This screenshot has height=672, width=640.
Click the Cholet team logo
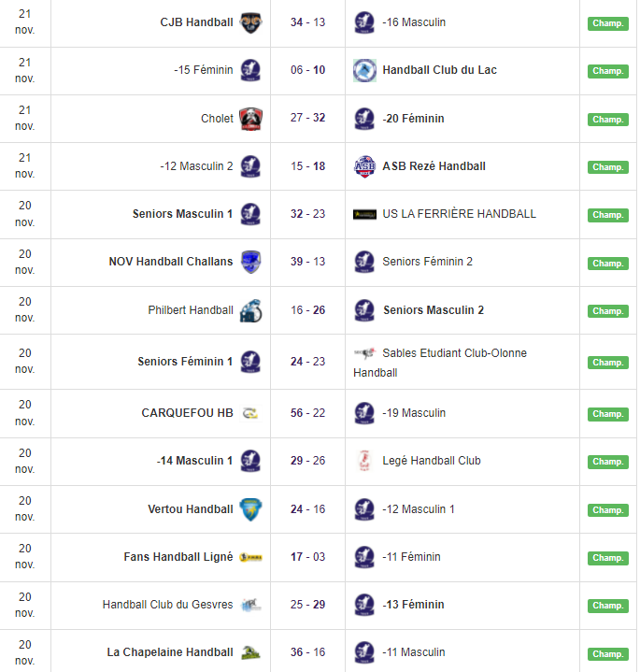pos(250,119)
